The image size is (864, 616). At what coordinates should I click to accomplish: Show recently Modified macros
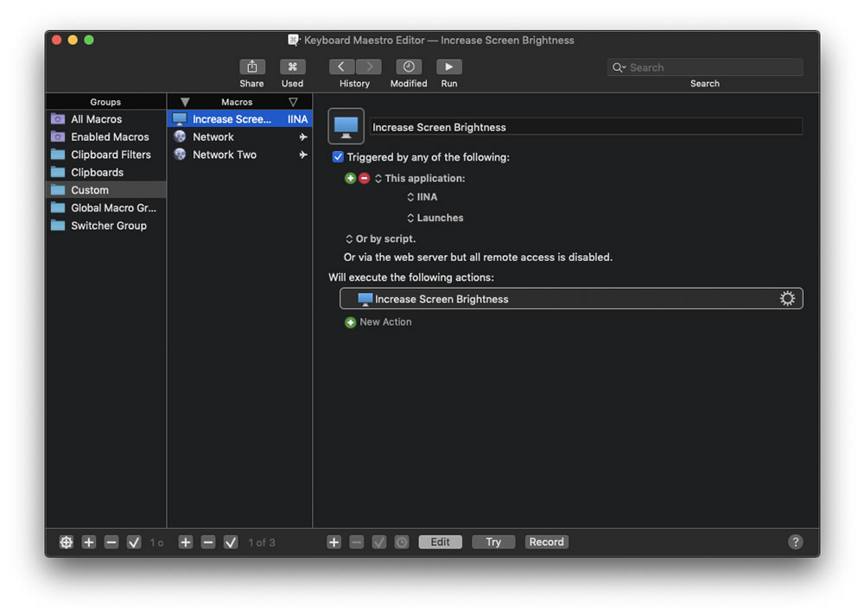pyautogui.click(x=409, y=67)
